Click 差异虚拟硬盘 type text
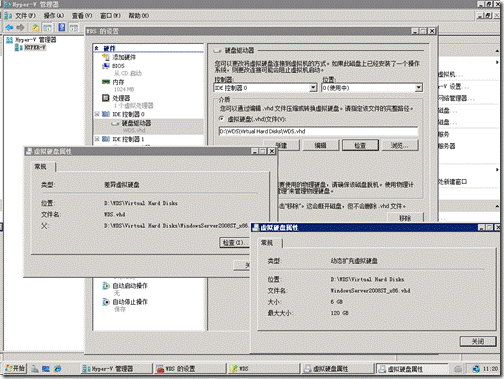 coord(122,185)
